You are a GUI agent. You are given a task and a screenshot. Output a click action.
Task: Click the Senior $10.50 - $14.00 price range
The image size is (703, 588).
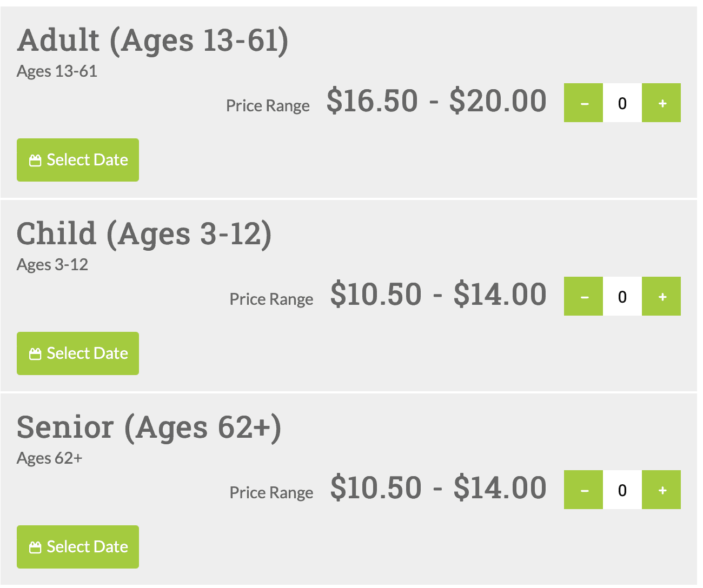click(439, 488)
